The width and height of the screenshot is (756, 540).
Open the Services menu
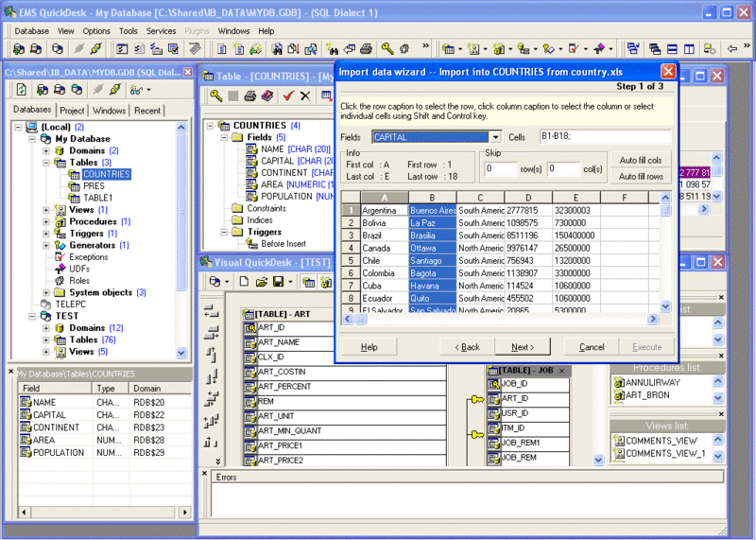coord(161,31)
